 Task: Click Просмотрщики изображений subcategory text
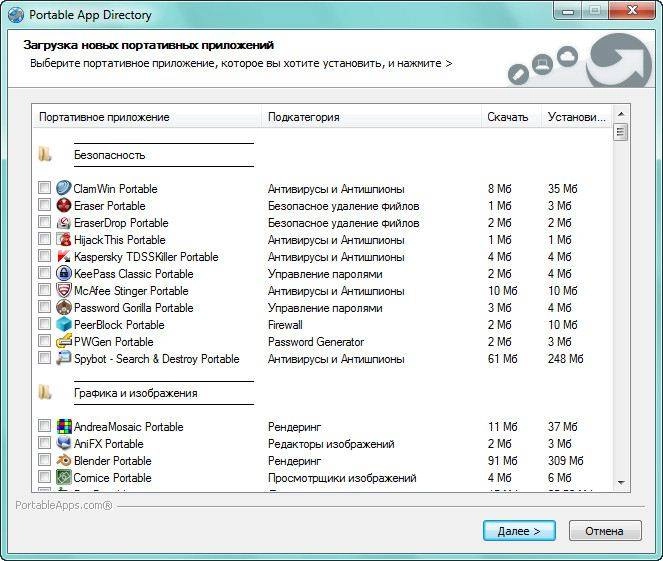(x=342, y=478)
